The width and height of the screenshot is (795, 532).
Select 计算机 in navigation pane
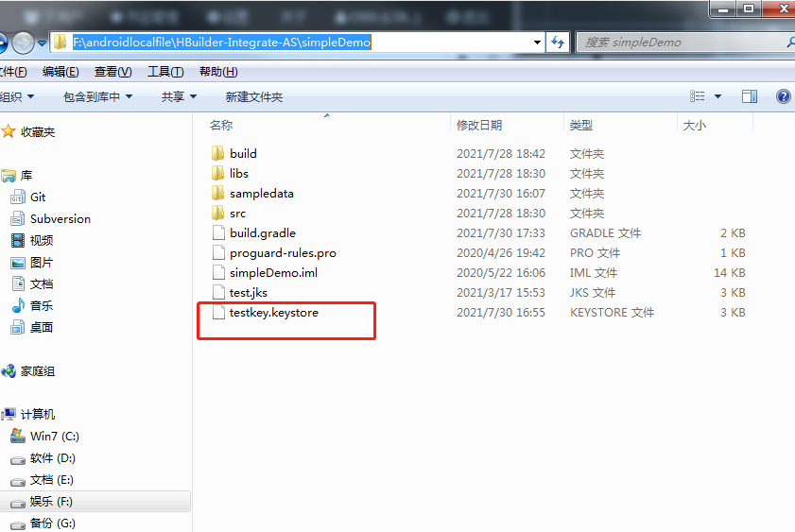38,415
